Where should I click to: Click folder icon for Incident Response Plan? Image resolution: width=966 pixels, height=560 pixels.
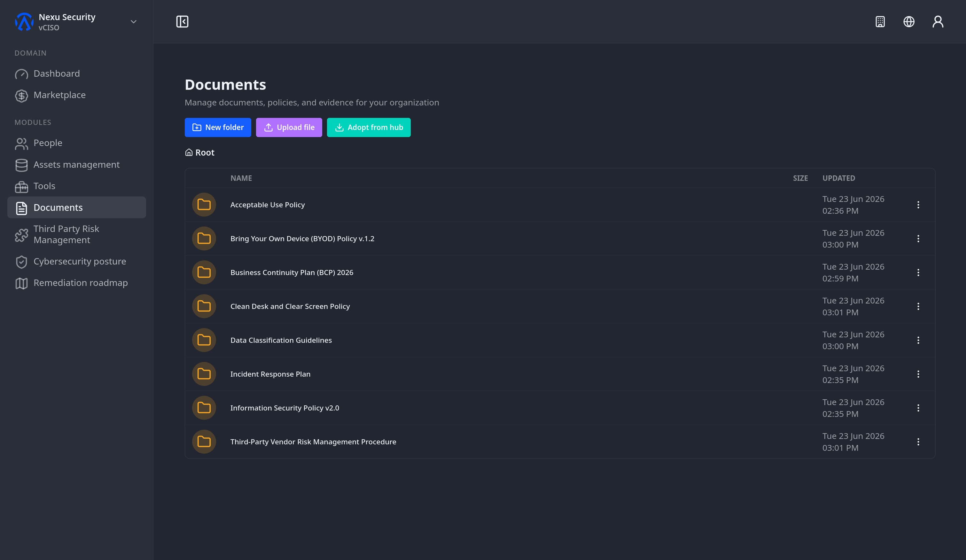pyautogui.click(x=204, y=374)
